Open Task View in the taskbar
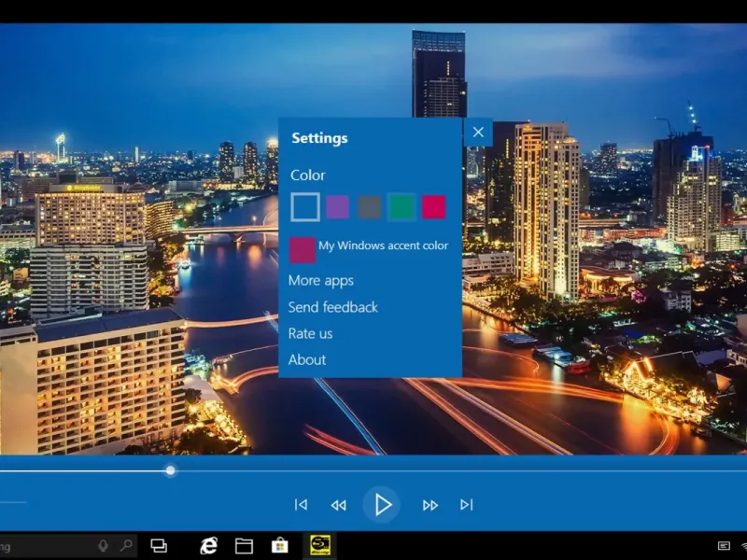 pos(159,546)
